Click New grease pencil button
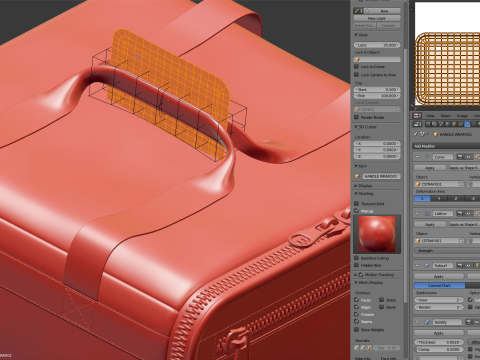Screen dimensions: 480x360 click(382, 11)
